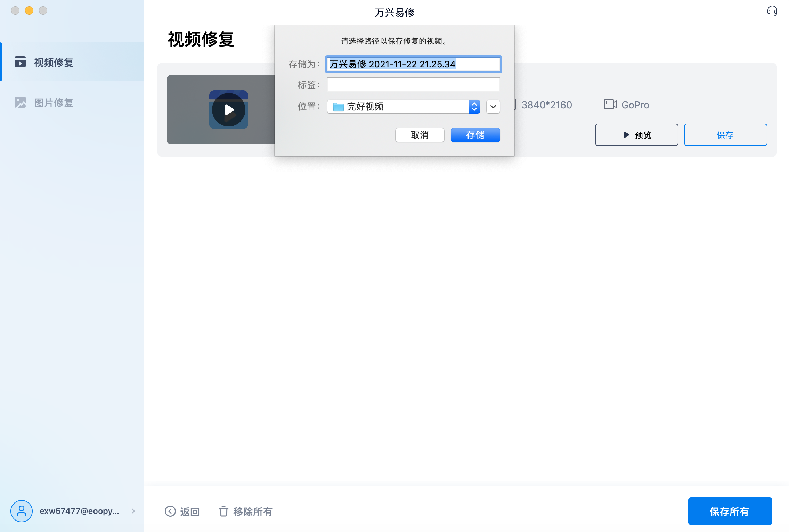Expand user account details with the right chevron
The image size is (789, 532).
133,511
